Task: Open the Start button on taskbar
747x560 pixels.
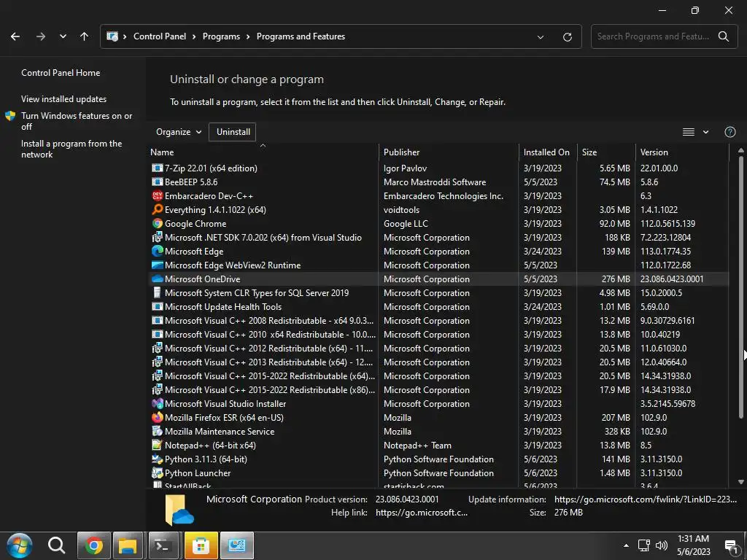Action: (x=19, y=545)
